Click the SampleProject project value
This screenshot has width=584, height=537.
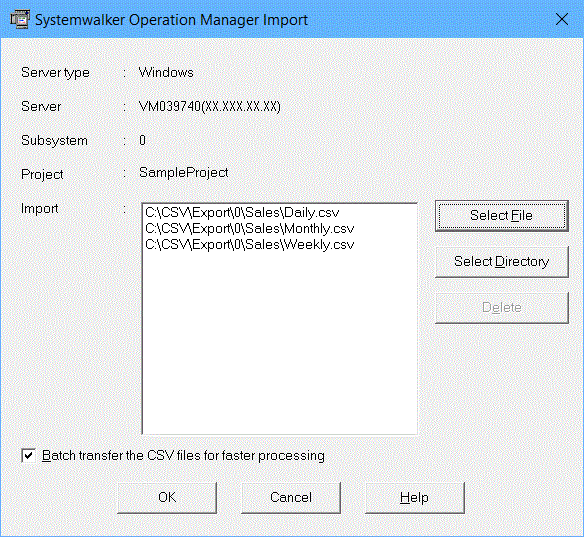click(184, 173)
